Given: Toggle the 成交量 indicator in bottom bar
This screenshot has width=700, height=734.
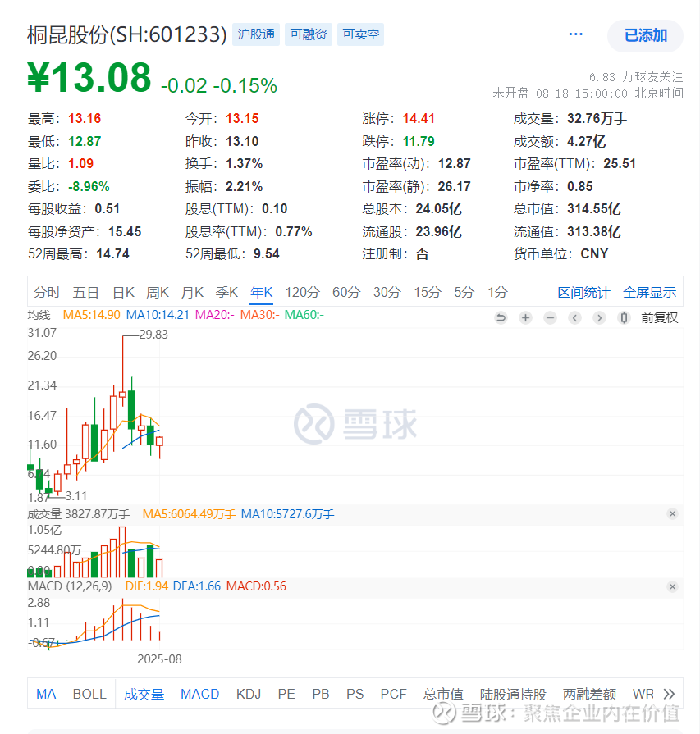Looking at the screenshot, I should click(144, 694).
